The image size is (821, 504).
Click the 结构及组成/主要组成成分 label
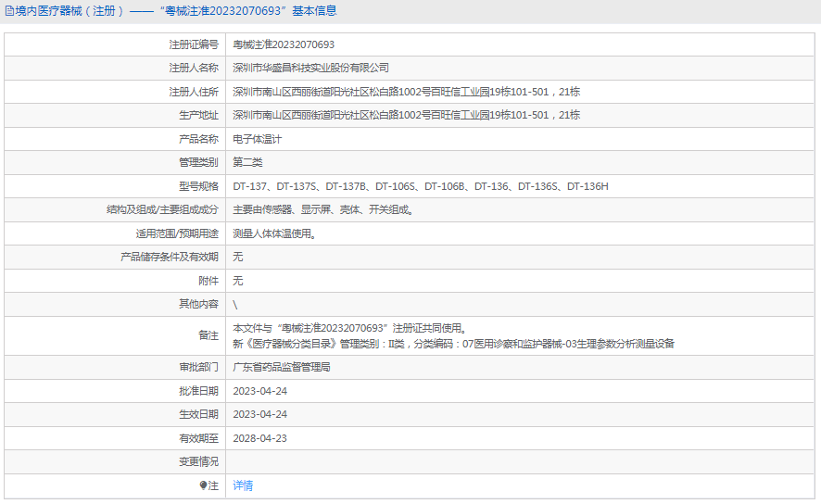click(162, 210)
